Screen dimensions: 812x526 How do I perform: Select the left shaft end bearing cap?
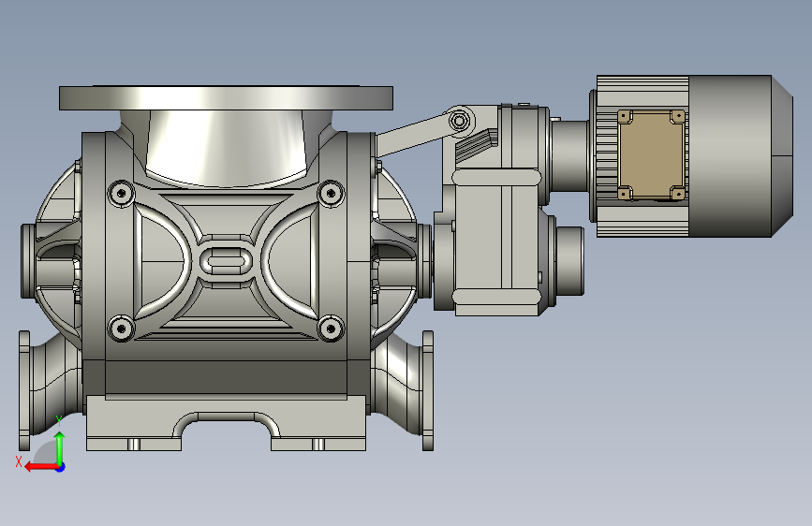27,261
